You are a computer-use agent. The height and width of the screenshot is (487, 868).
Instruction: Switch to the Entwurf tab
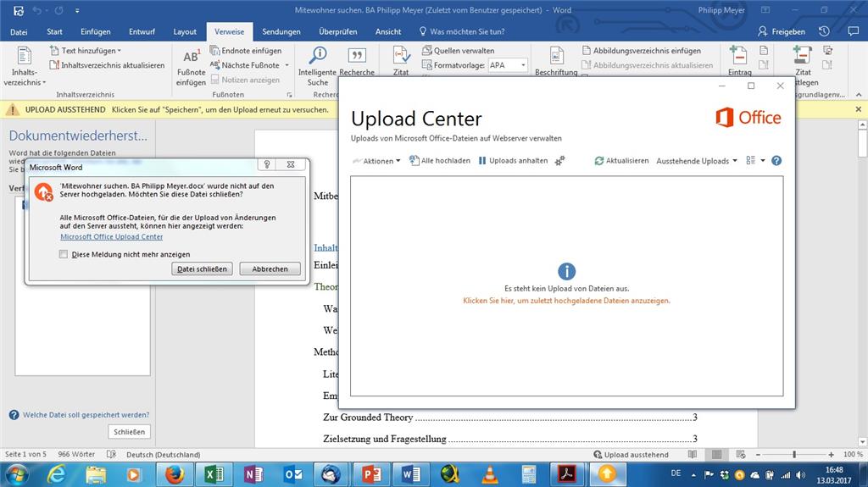click(142, 31)
